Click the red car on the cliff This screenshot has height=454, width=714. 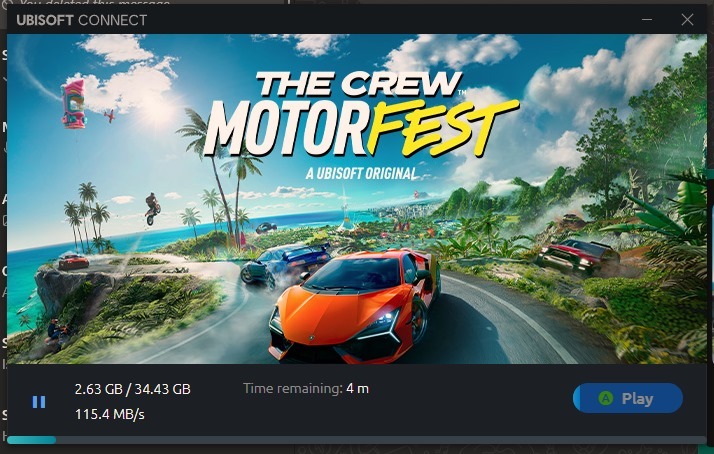pyautogui.click(x=74, y=262)
